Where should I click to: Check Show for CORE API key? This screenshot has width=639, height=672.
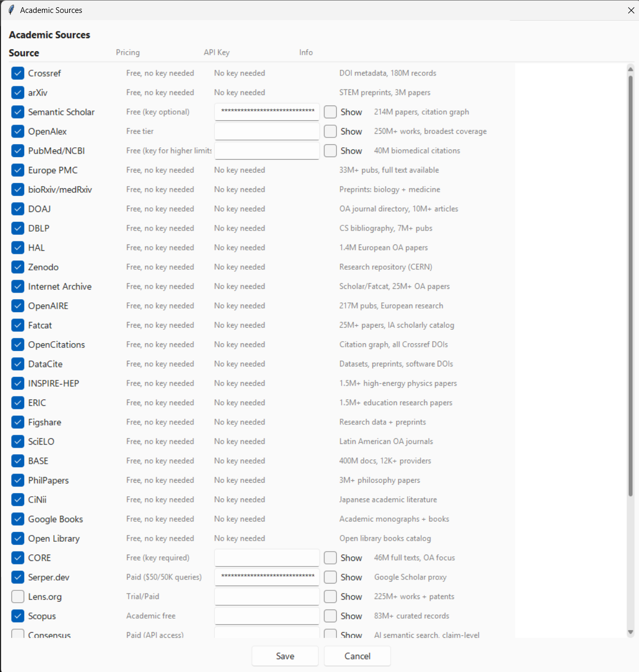[331, 558]
